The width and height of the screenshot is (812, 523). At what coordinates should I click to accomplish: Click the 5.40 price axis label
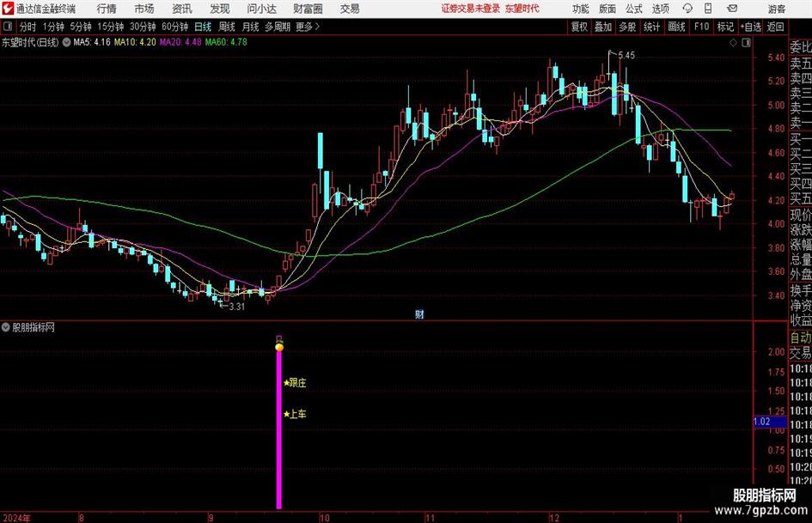(776, 58)
